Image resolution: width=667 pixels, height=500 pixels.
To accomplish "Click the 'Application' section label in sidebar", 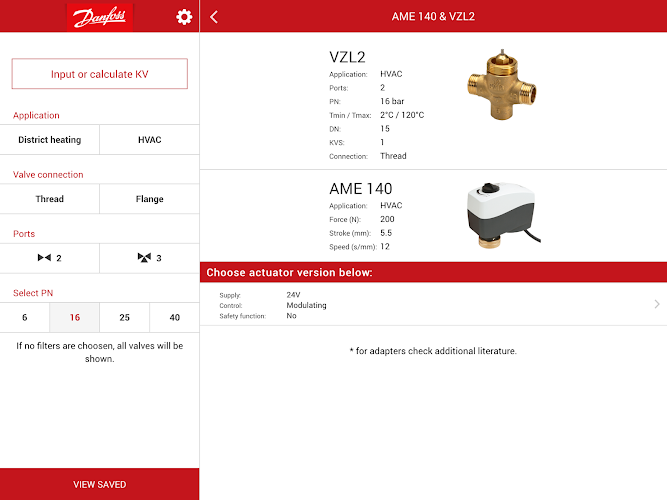I will 36,115.
